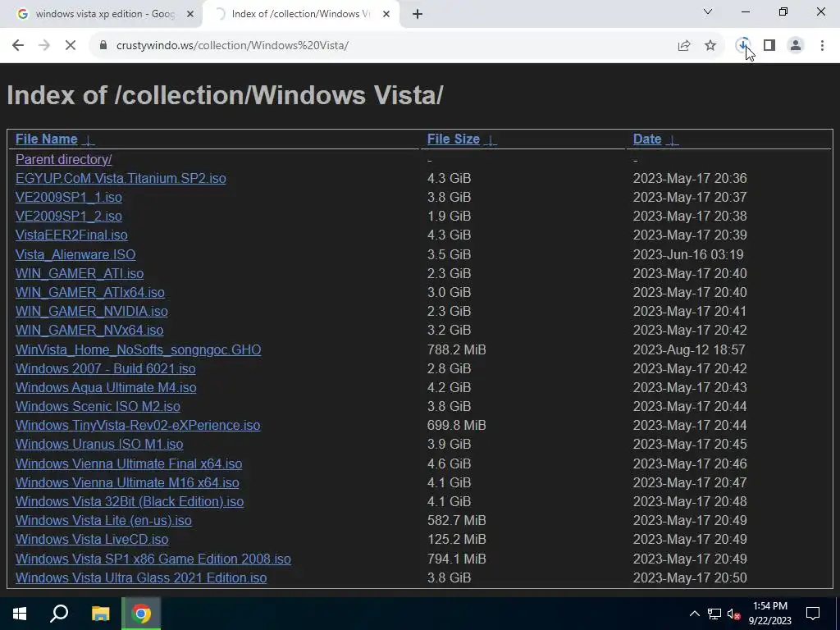Click the Vista_Alienware.ISO link
The height and width of the screenshot is (630, 840).
pyautogui.click(x=75, y=254)
